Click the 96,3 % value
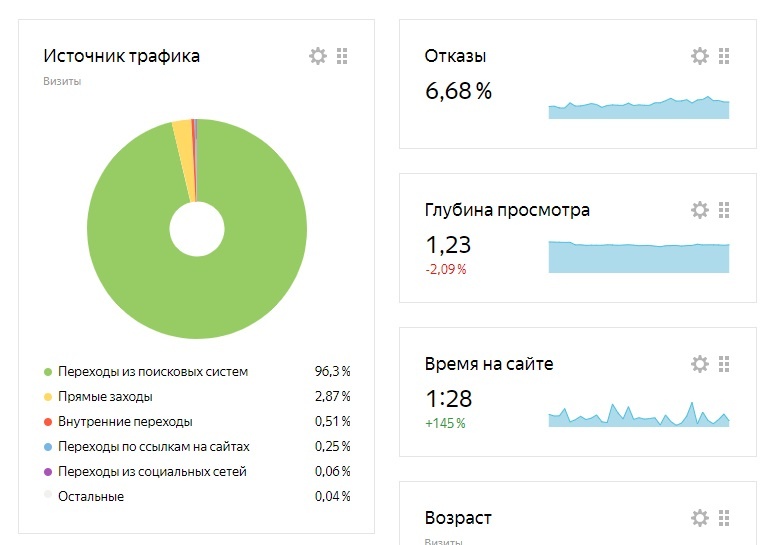Screen dimensions: 773x545 [332, 372]
